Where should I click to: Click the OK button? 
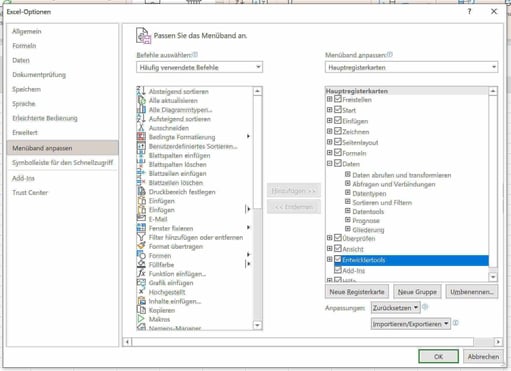coord(438,356)
